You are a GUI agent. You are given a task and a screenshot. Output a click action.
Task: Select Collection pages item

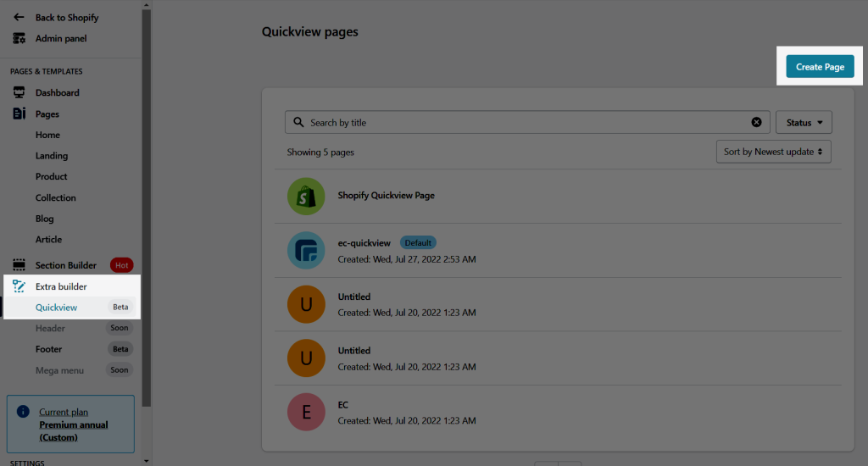(x=55, y=197)
